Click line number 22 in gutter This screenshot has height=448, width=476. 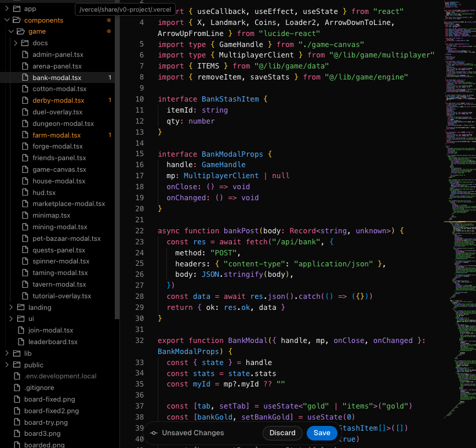click(x=139, y=231)
